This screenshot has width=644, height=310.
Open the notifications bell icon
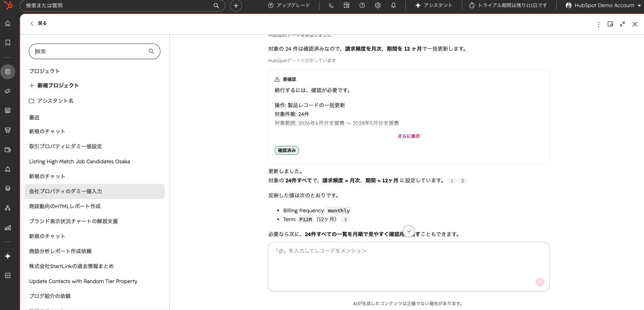pyautogui.click(x=394, y=5)
